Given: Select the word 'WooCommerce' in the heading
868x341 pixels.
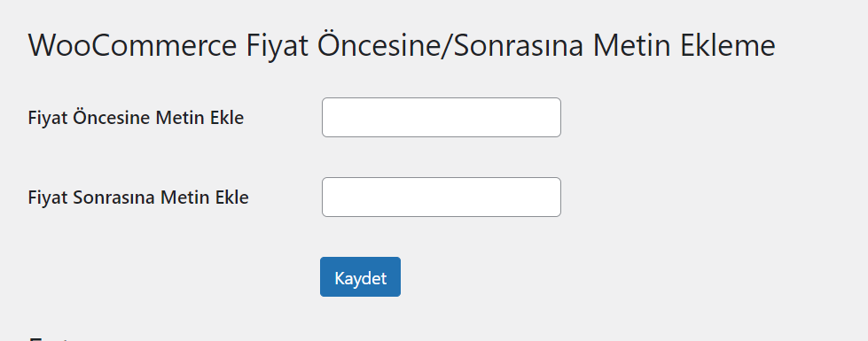Looking at the screenshot, I should coord(133,45).
